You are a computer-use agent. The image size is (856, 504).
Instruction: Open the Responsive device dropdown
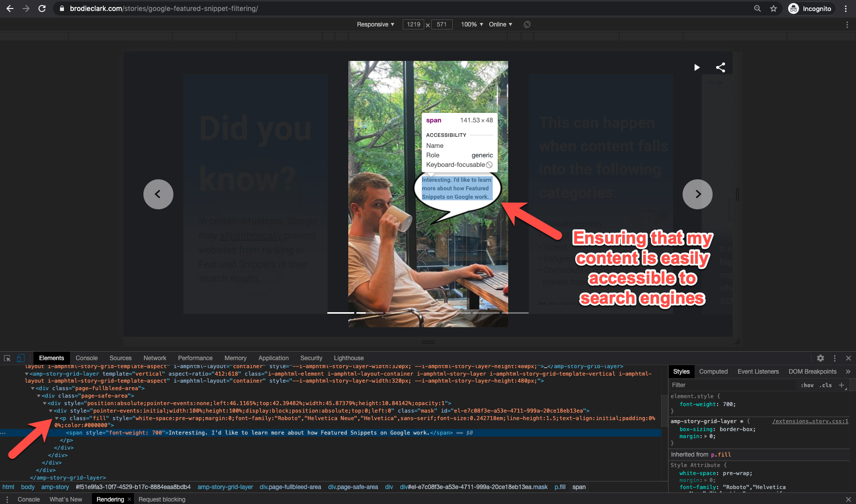click(375, 24)
